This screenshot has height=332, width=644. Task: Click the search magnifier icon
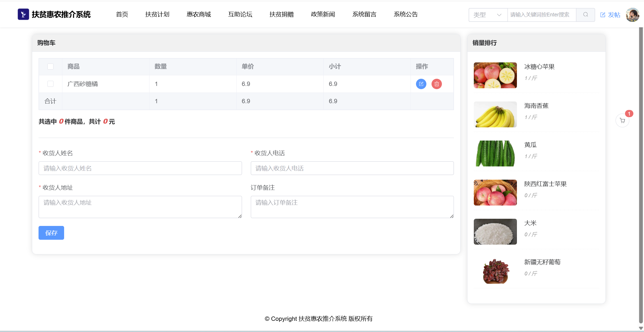pyautogui.click(x=585, y=15)
